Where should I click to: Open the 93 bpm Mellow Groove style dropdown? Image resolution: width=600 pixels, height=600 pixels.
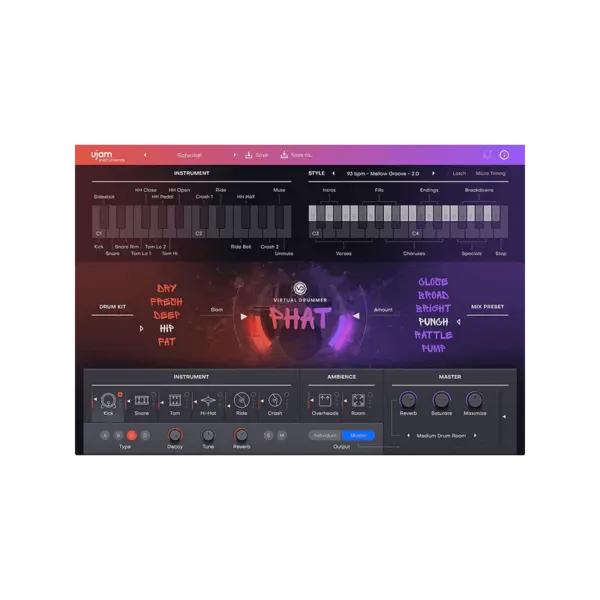tap(383, 173)
